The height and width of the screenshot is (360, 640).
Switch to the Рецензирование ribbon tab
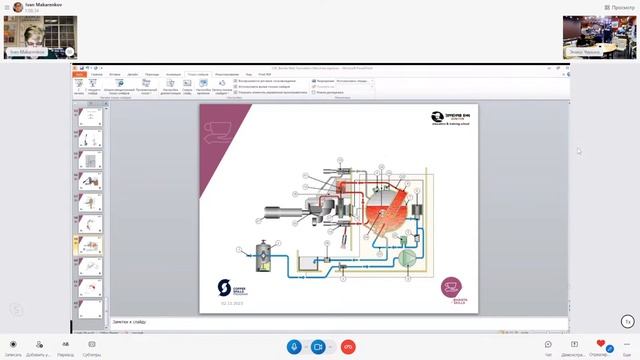pos(227,74)
